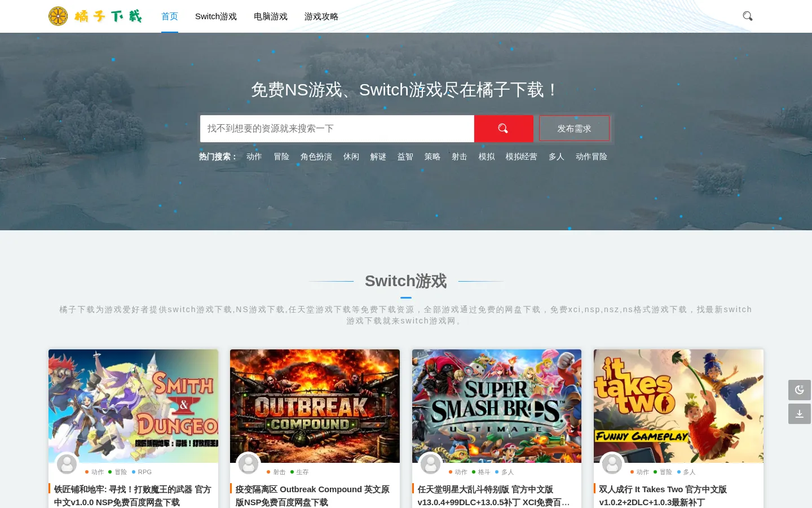Click the orange site logo
The image size is (812, 508).
[x=58, y=16]
